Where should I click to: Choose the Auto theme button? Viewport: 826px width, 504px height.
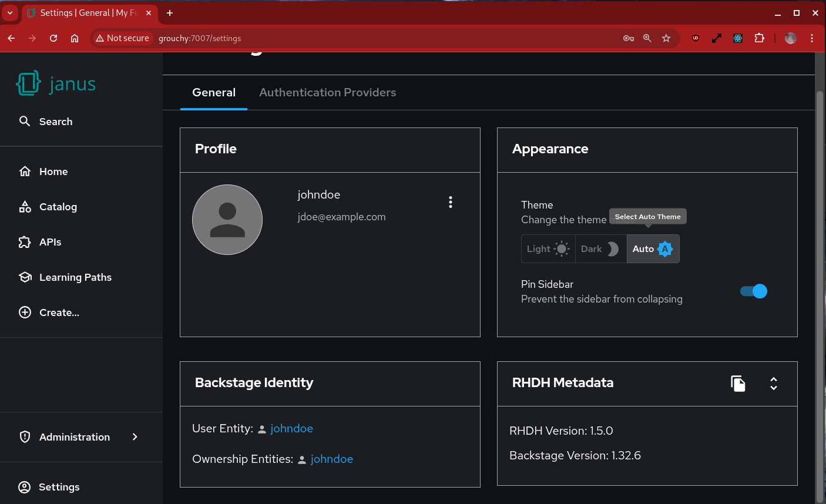(x=653, y=249)
